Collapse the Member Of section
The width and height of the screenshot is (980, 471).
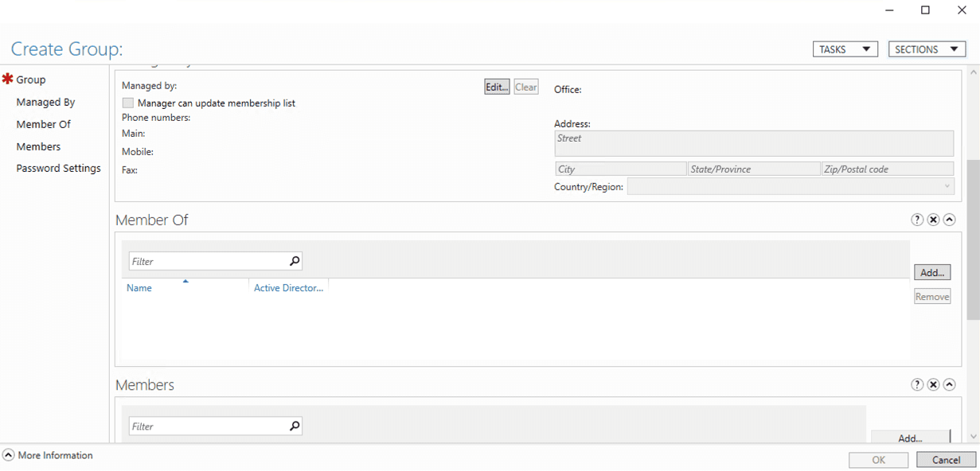pos(949,219)
